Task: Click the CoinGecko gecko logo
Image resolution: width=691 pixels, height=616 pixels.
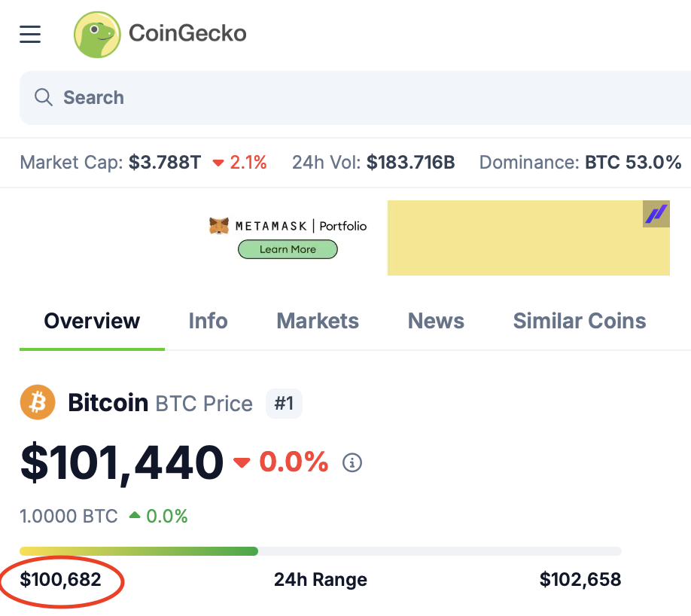Action: coord(97,35)
